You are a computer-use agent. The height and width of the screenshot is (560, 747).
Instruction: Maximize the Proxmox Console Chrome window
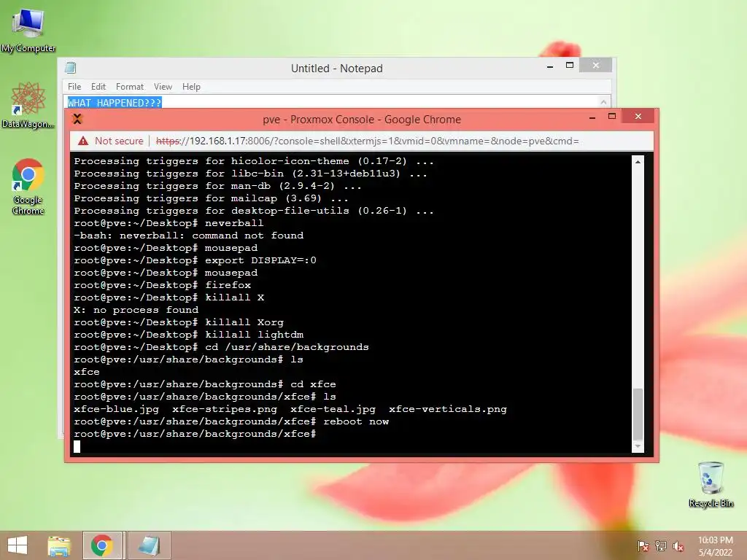click(612, 116)
